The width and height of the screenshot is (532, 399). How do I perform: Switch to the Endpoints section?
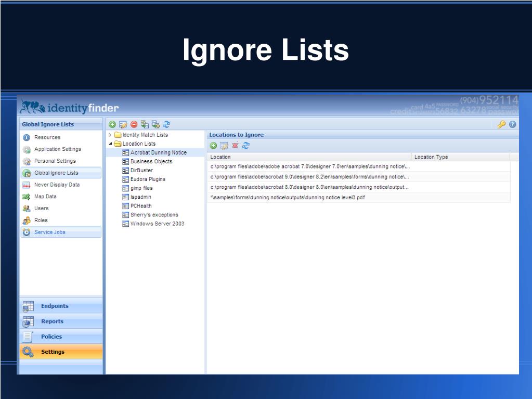coord(61,306)
